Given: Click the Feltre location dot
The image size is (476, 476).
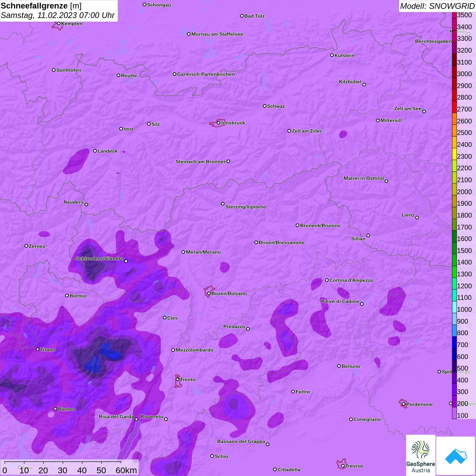Looking at the screenshot, I should coord(293,392).
